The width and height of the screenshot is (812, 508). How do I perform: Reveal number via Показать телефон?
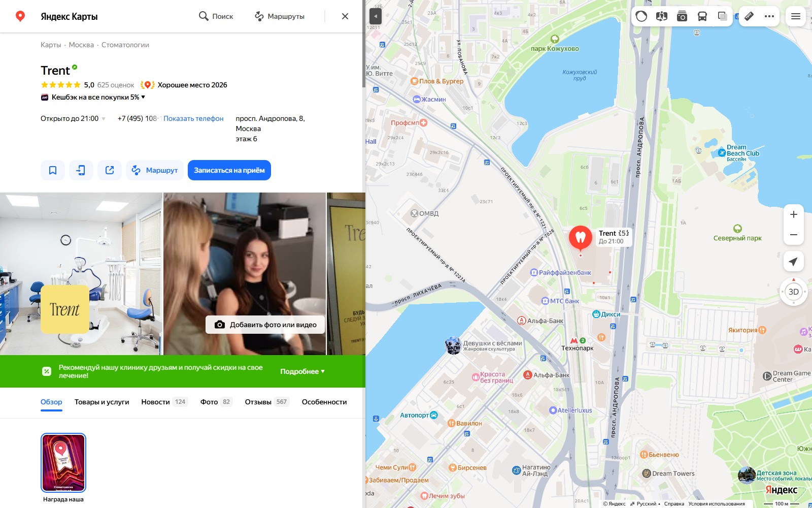(x=193, y=118)
